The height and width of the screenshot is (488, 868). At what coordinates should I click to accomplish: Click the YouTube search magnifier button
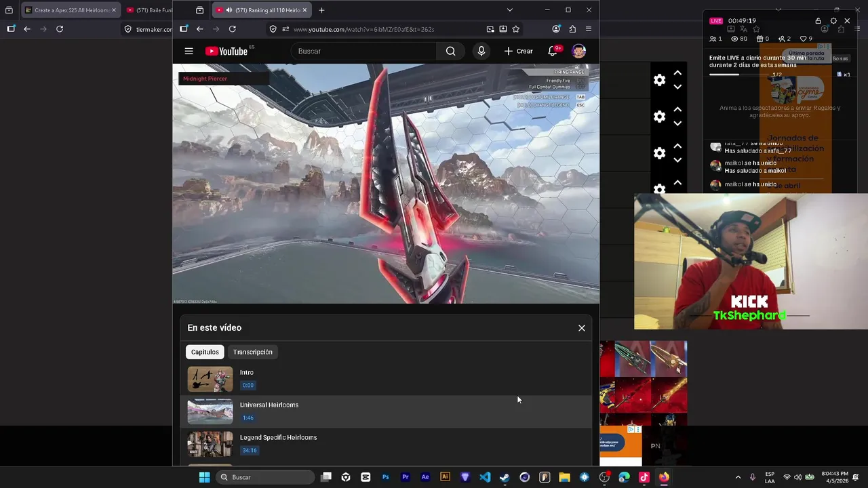pyautogui.click(x=450, y=51)
